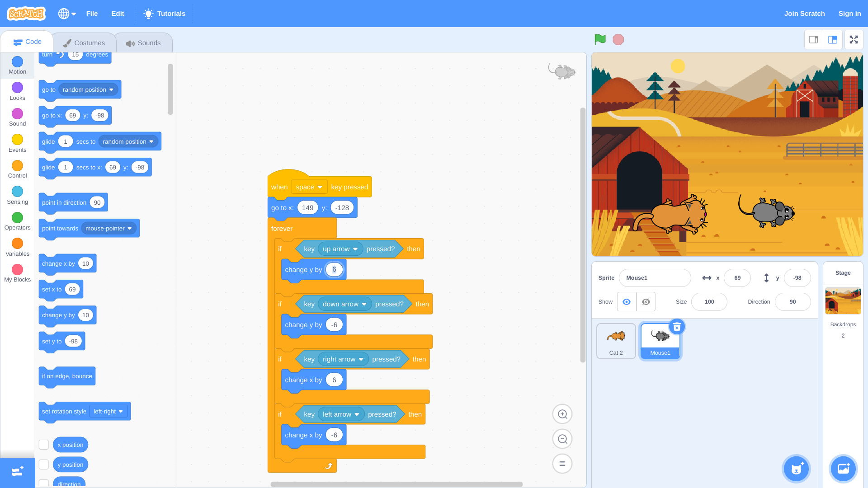Open the left-right rotation style dropdown
Screen dimensions: 868x488
pos(108,411)
